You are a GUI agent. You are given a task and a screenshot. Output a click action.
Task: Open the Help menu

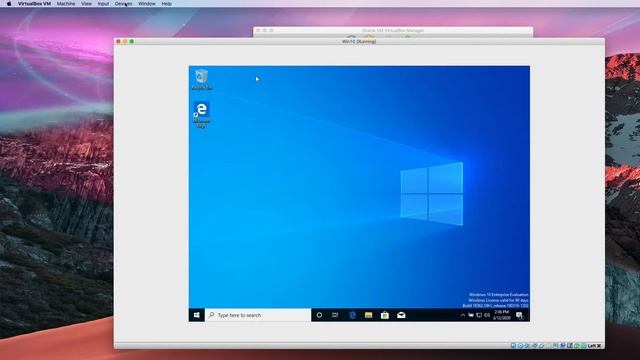[x=167, y=4]
